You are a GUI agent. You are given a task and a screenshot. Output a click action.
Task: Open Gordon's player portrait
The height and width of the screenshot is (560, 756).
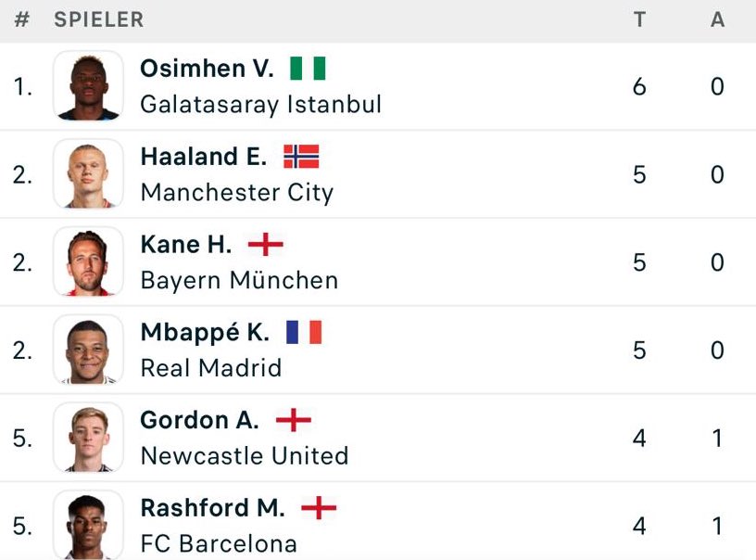pos(88,438)
